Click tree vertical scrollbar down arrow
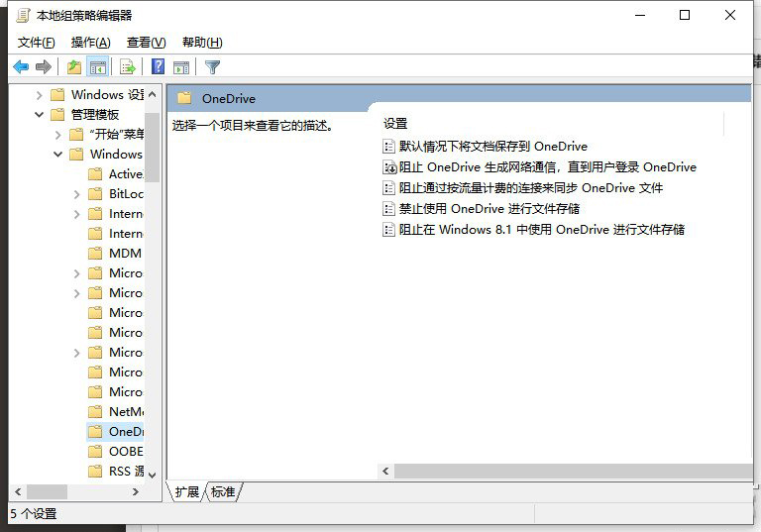Image resolution: width=761 pixels, height=532 pixels. click(153, 475)
